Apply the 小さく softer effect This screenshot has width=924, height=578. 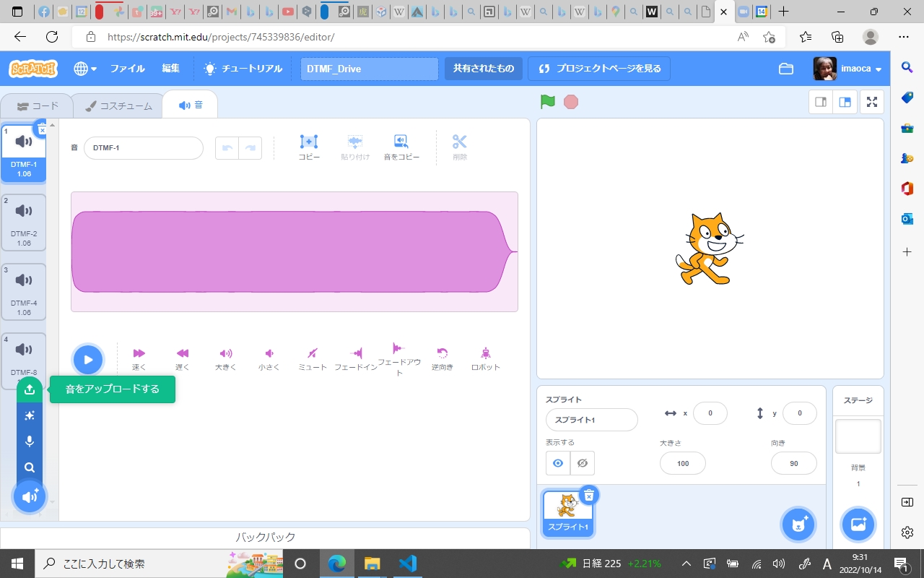(x=269, y=358)
